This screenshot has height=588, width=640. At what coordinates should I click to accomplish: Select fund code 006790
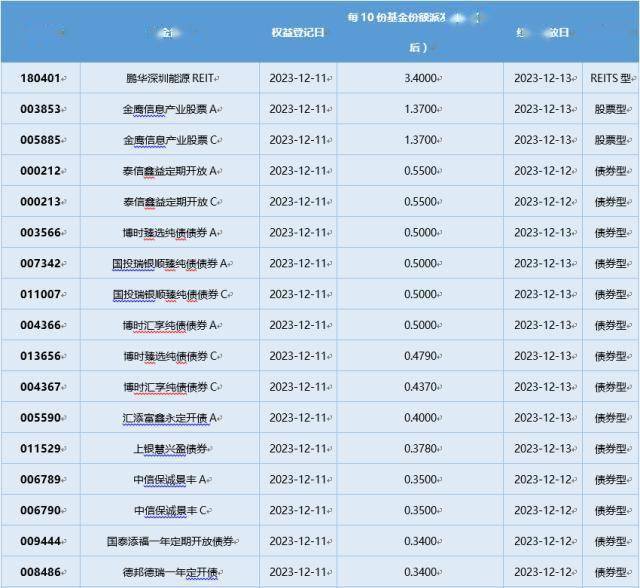(x=40, y=510)
